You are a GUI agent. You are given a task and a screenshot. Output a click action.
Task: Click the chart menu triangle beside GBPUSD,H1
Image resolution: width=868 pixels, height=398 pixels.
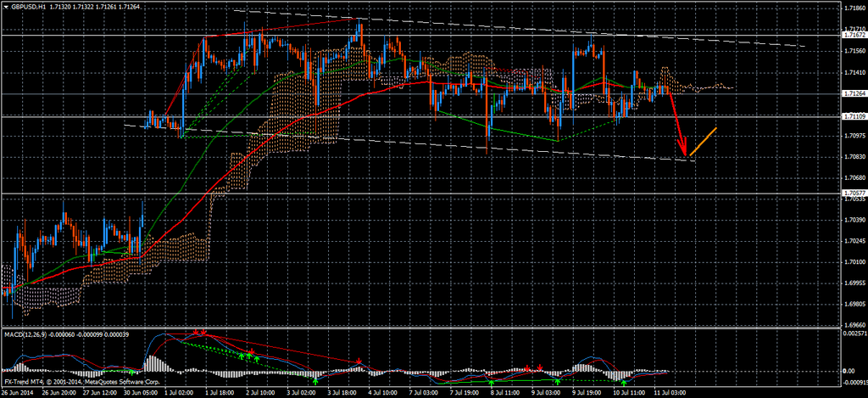pos(5,5)
